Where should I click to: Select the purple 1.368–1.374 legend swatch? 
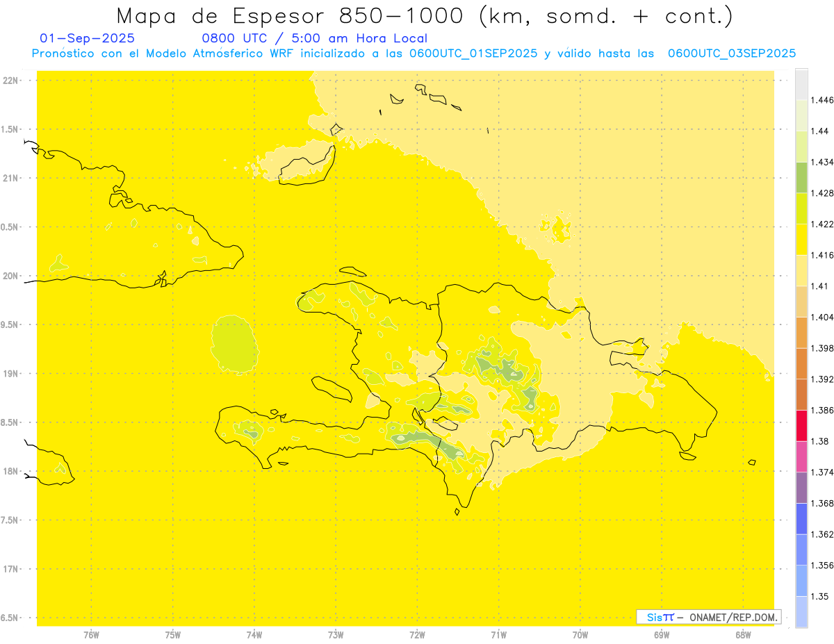[x=801, y=487]
